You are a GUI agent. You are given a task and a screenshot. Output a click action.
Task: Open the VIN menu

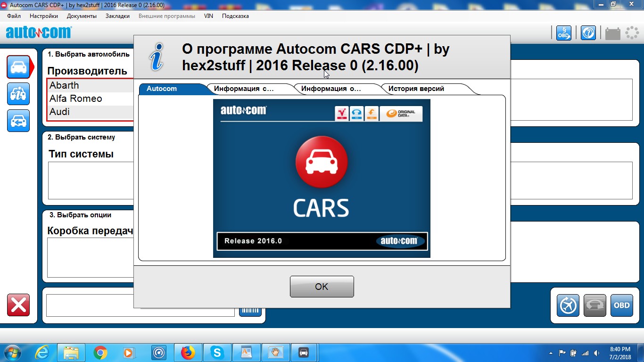pyautogui.click(x=208, y=16)
